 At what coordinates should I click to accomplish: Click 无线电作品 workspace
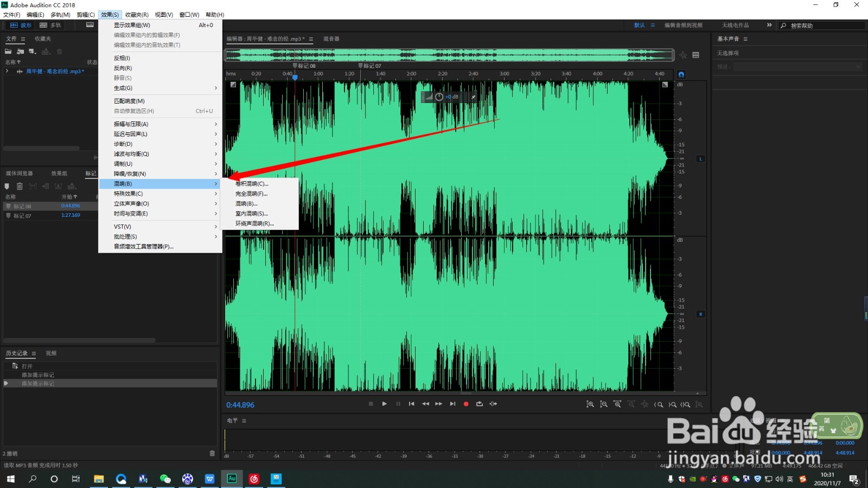click(x=735, y=25)
